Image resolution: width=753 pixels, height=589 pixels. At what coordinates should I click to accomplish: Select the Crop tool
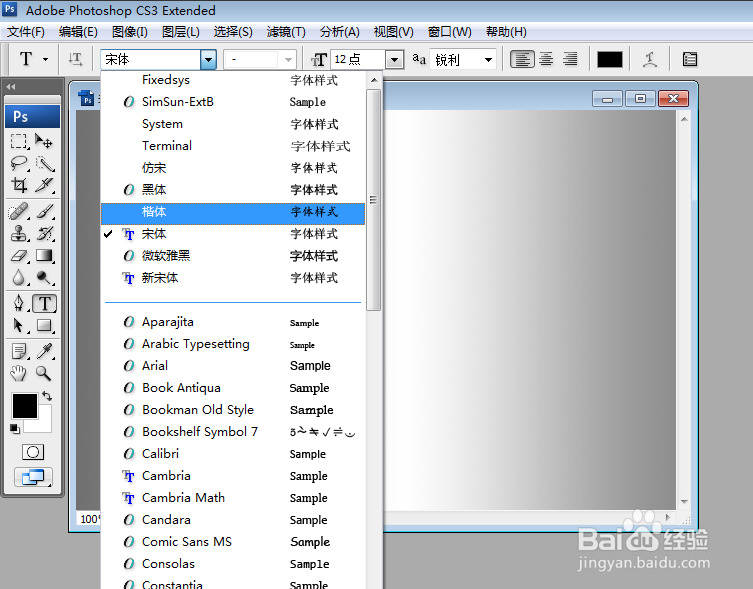pyautogui.click(x=19, y=185)
